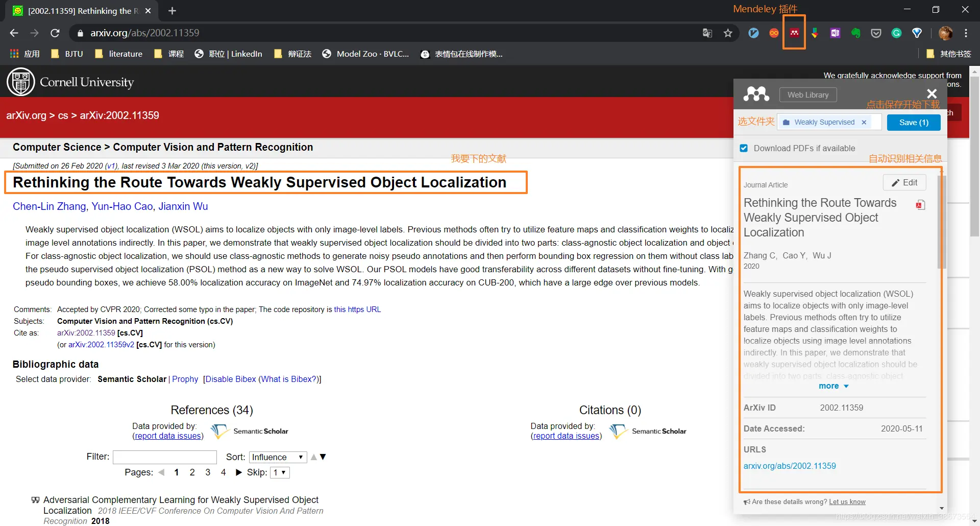Viewport: 980px width, 526px height.
Task: Click the blue V checkmark extension icon
Action: click(x=753, y=33)
